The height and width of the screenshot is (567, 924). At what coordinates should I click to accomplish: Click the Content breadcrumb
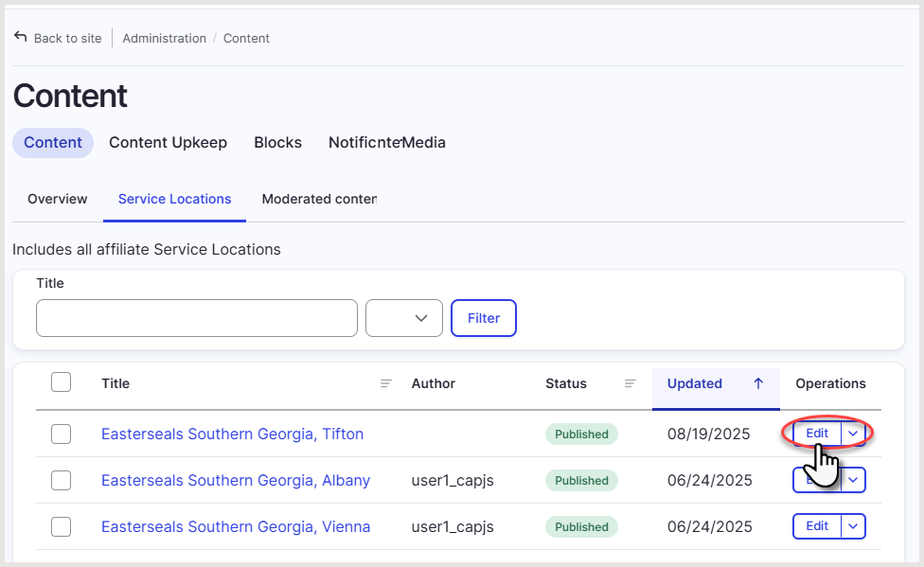[x=246, y=38]
